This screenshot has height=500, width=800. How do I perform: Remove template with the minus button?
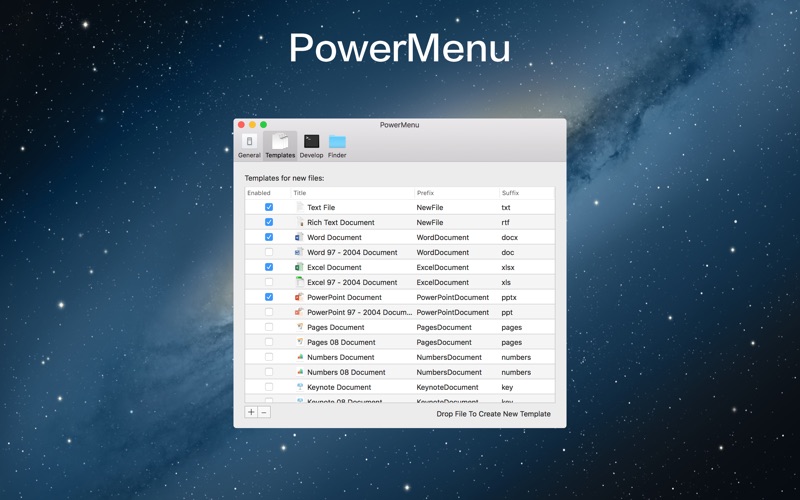tap(264, 412)
